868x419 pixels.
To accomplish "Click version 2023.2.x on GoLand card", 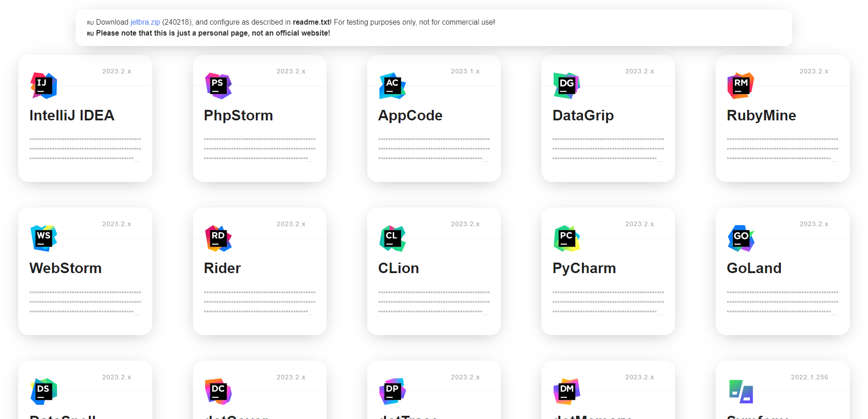I will (814, 224).
